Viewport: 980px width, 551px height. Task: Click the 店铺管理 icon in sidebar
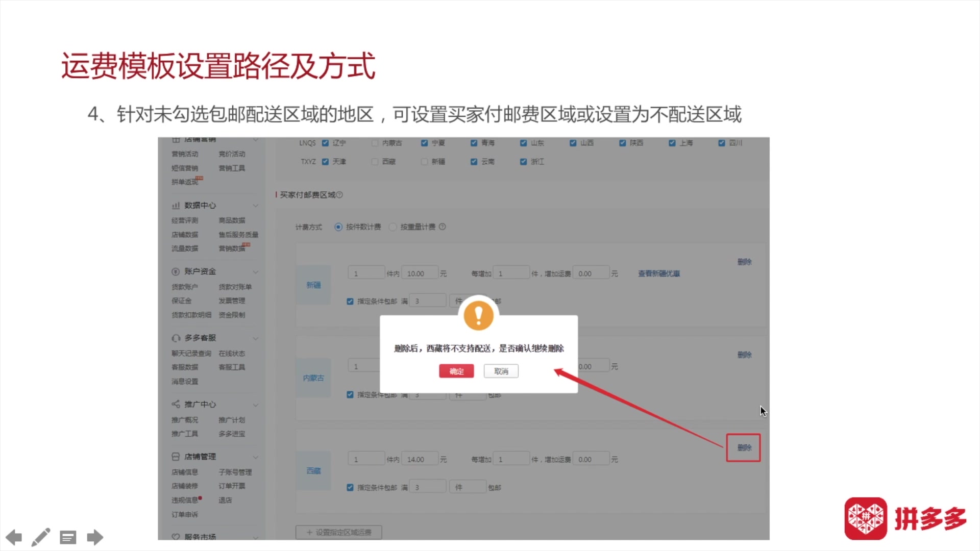(x=175, y=456)
